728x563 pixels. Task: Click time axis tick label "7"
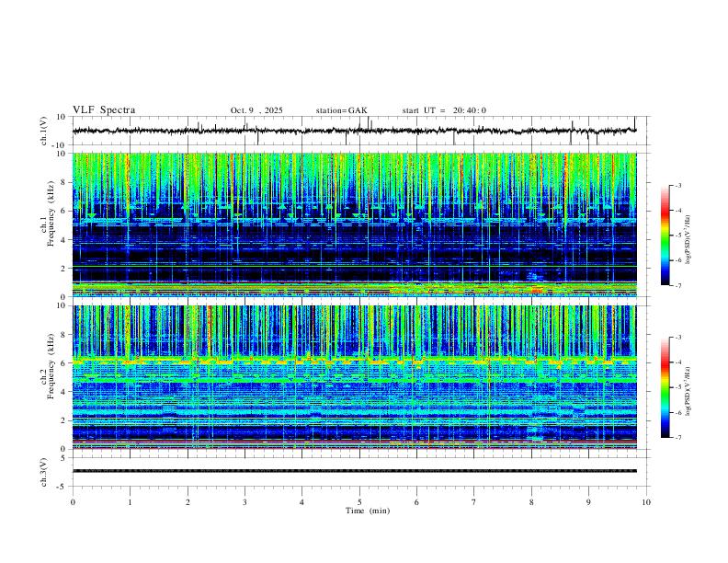click(x=474, y=502)
